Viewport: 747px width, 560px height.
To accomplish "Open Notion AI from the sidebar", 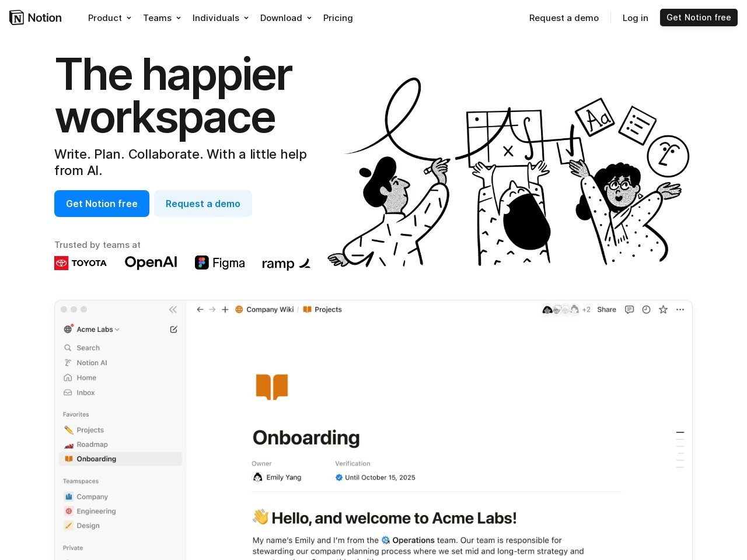I will click(92, 362).
